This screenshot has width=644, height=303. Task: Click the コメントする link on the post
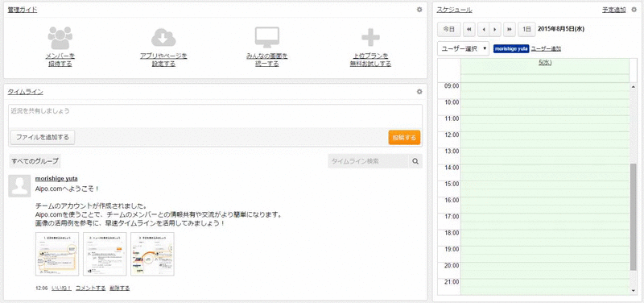pyautogui.click(x=91, y=288)
